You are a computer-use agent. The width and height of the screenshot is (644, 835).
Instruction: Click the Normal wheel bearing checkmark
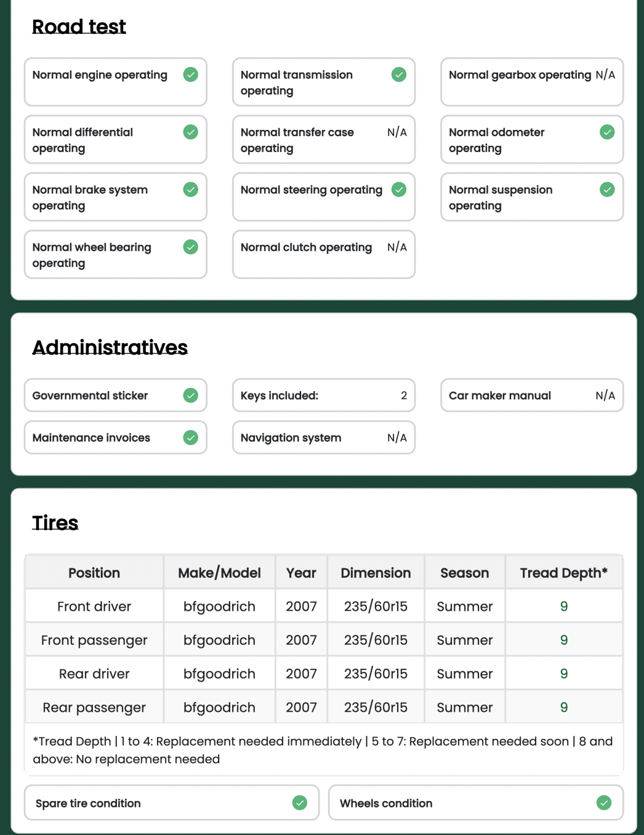pyautogui.click(x=191, y=247)
